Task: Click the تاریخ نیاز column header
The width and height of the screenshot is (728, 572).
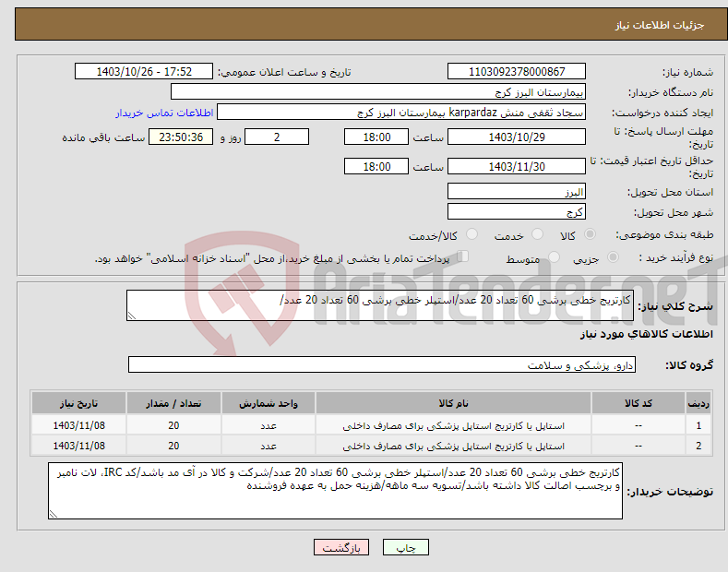Action: click(x=78, y=403)
